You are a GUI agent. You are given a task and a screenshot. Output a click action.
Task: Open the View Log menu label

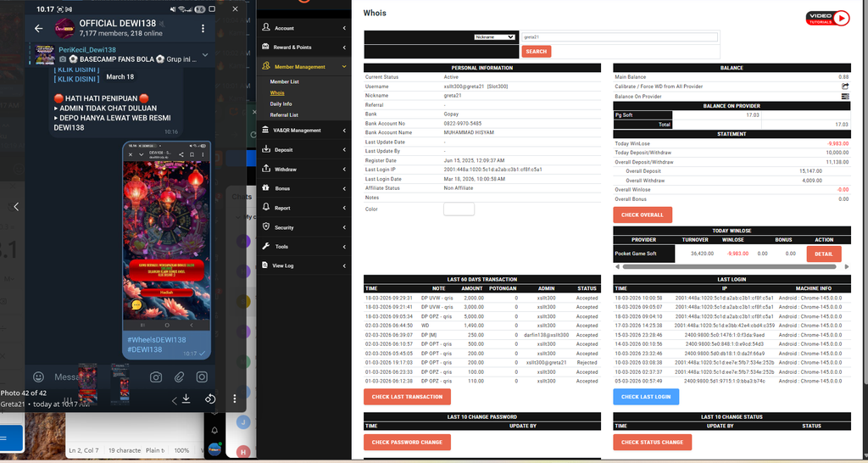[283, 265]
